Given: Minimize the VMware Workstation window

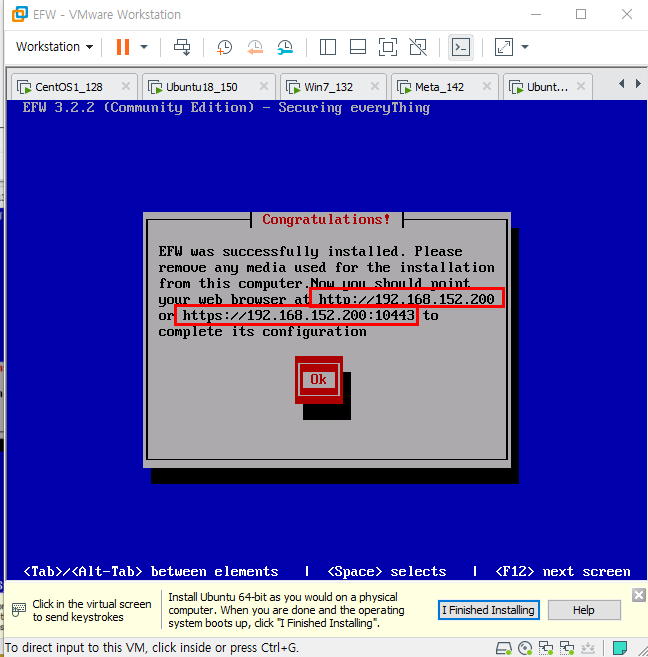Looking at the screenshot, I should click(536, 14).
